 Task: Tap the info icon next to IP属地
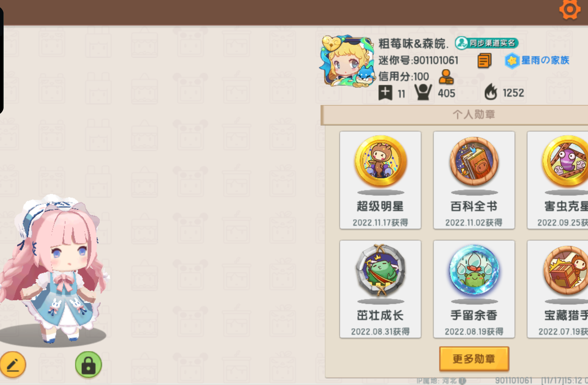462,381
